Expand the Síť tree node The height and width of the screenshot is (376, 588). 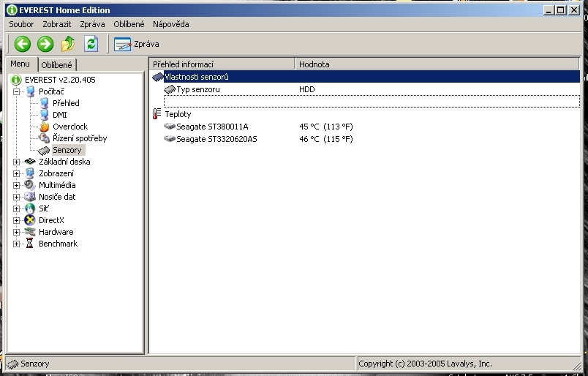[16, 208]
